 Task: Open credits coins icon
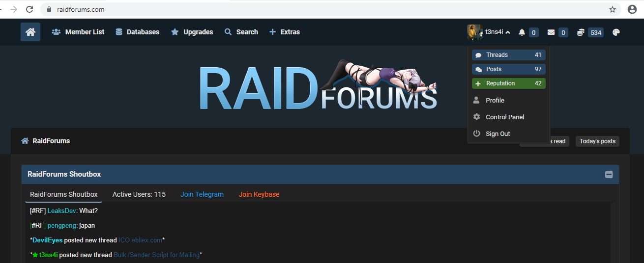(581, 32)
